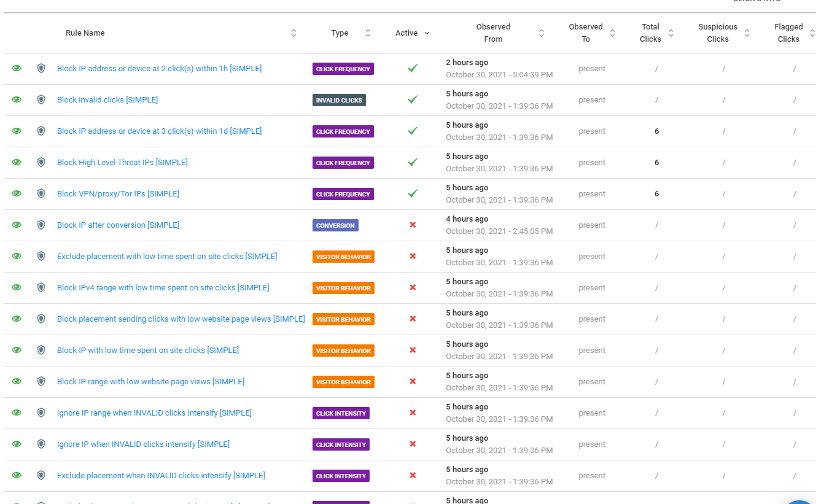Image resolution: width=816 pixels, height=504 pixels.
Task: Click shield icon for Block IPv4 range rule
Action: [41, 287]
